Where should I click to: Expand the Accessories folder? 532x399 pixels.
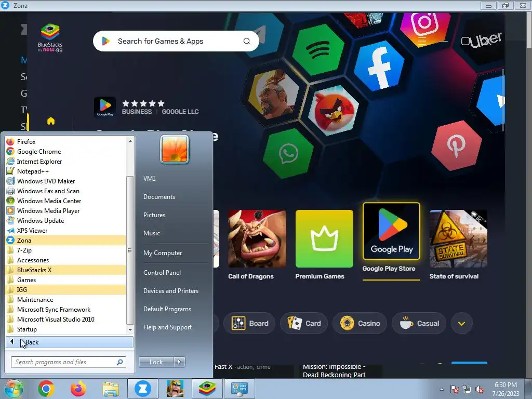pos(65,260)
